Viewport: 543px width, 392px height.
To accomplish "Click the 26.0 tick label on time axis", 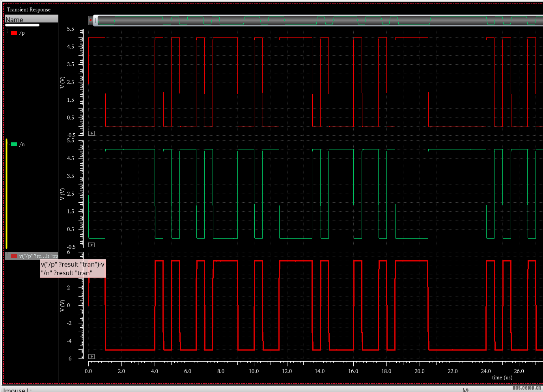I will pyautogui.click(x=519, y=371).
